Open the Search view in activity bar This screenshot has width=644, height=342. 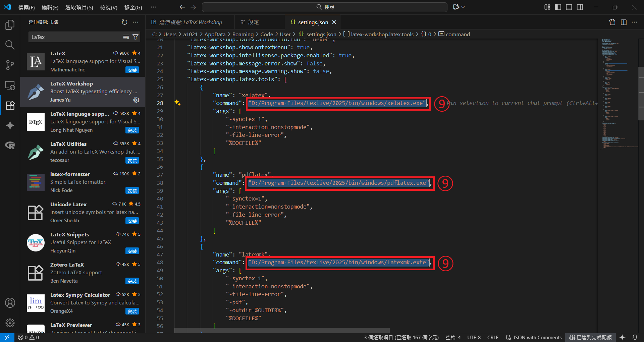coord(10,45)
